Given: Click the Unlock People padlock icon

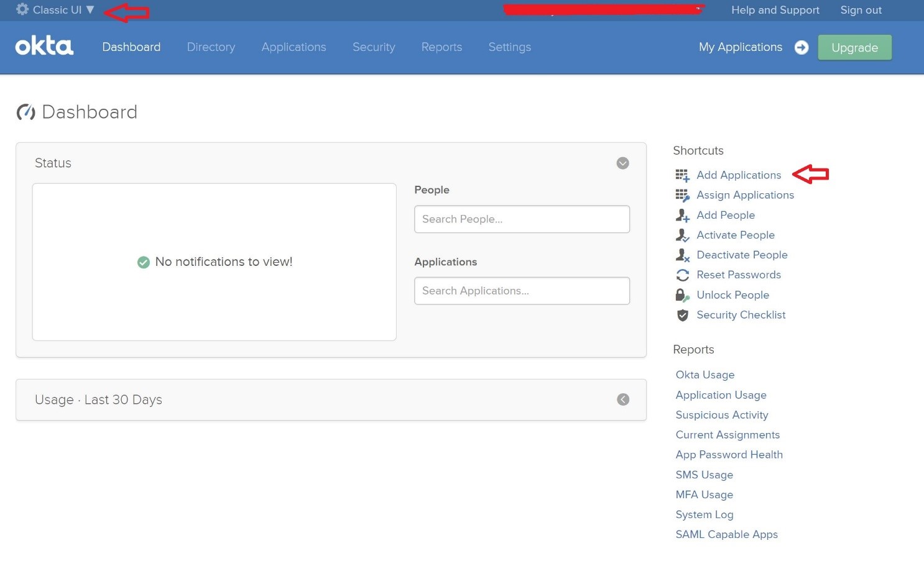Looking at the screenshot, I should point(682,295).
